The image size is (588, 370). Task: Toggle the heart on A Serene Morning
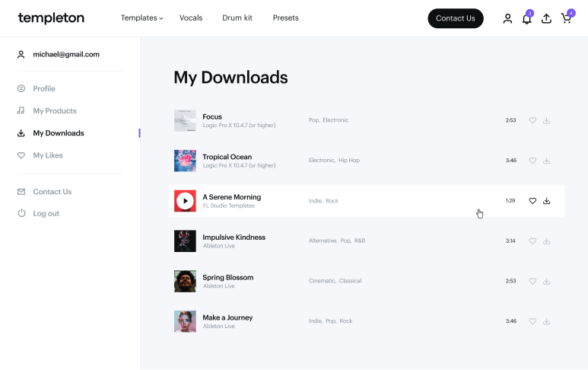coord(532,201)
